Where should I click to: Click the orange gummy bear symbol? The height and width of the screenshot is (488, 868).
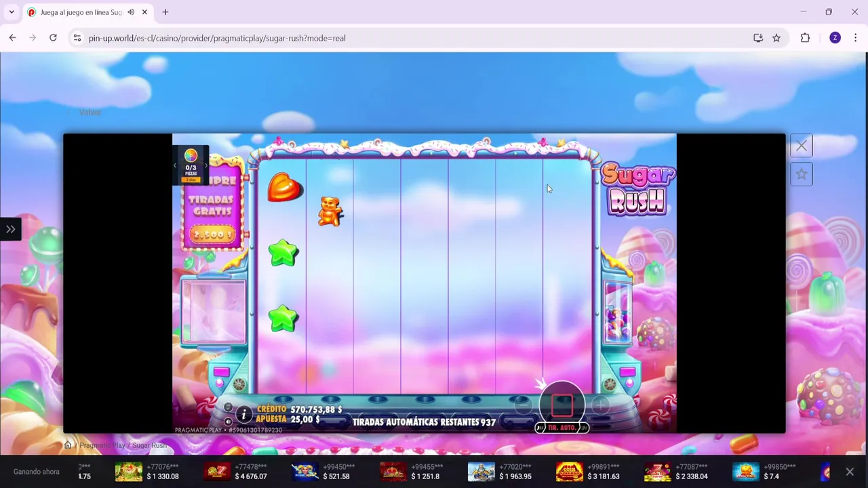[331, 211]
